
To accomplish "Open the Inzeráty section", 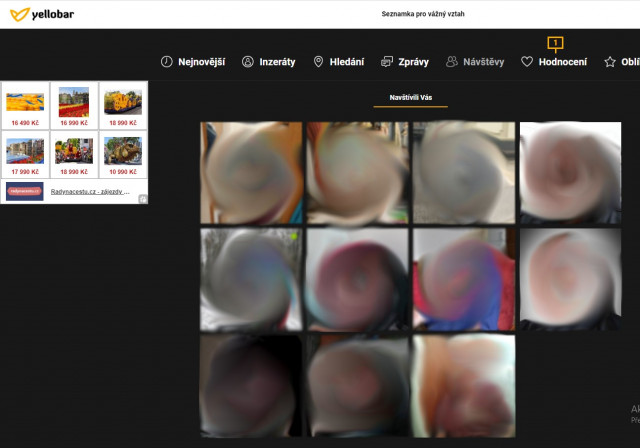I will click(x=277, y=62).
